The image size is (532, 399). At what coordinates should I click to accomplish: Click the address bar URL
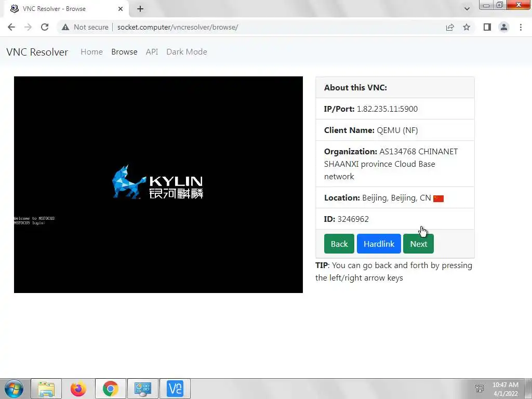tap(178, 27)
